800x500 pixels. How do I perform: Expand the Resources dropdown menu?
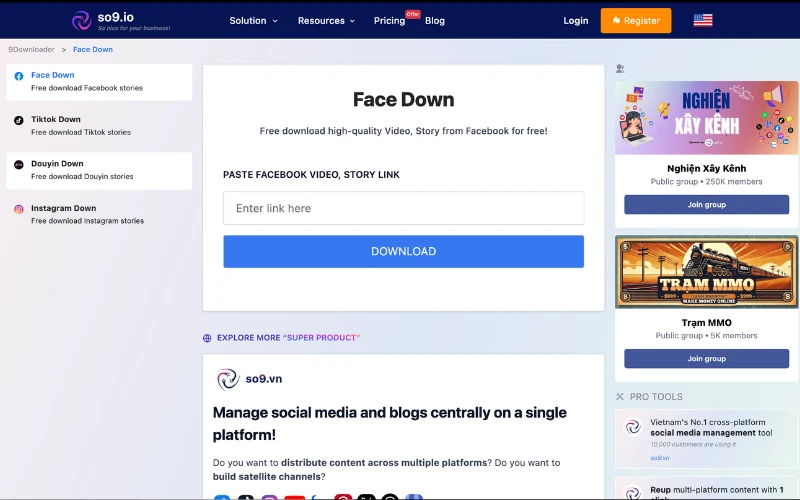326,21
